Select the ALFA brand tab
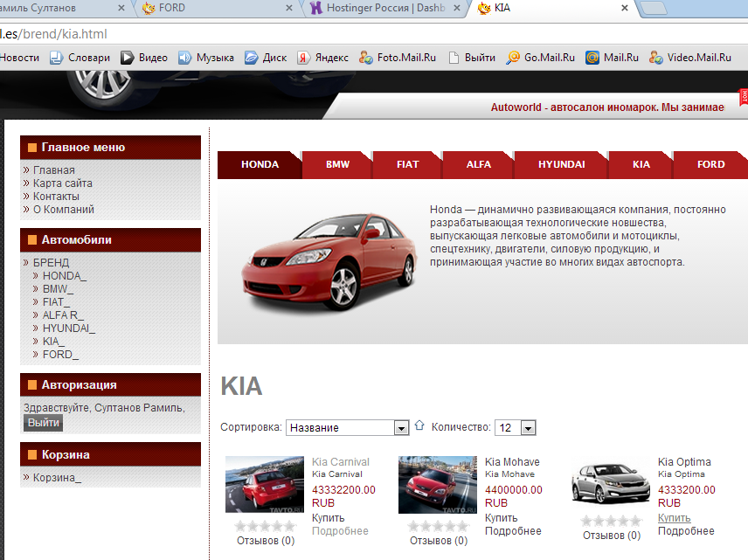The image size is (748, 560). pyautogui.click(x=478, y=164)
